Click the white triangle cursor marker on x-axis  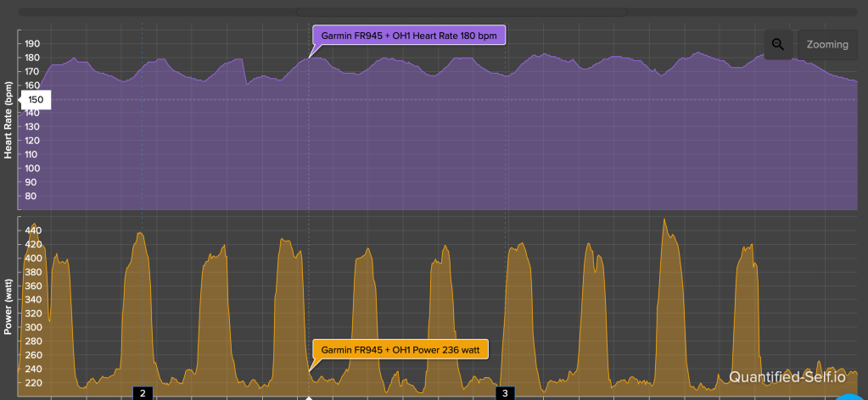click(x=309, y=397)
